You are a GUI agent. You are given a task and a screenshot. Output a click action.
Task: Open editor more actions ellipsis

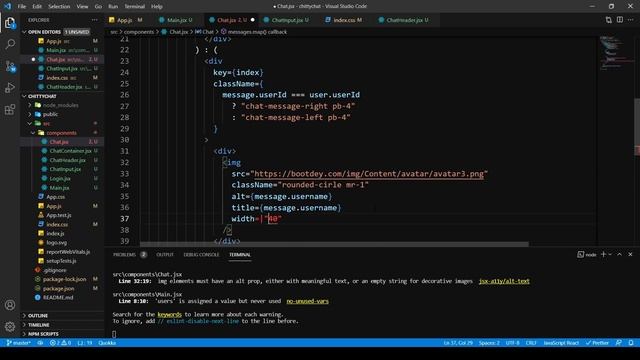(x=631, y=20)
